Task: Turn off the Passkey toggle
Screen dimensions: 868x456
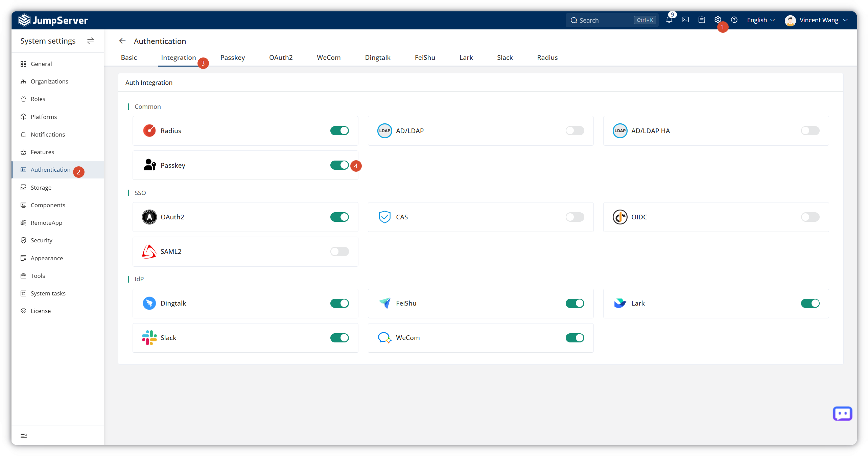Action: coord(339,165)
